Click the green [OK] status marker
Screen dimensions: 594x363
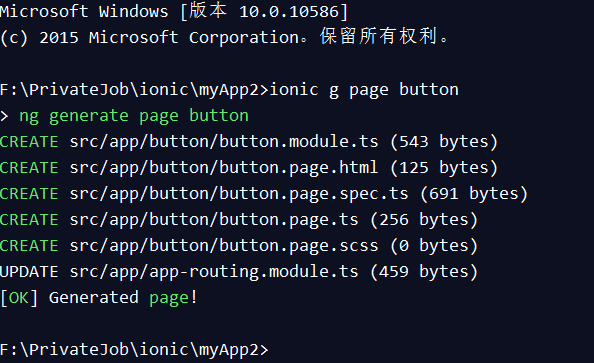pyautogui.click(x=19, y=298)
